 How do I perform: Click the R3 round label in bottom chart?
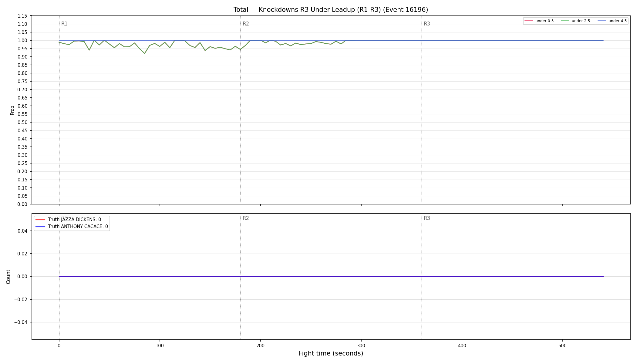click(427, 218)
